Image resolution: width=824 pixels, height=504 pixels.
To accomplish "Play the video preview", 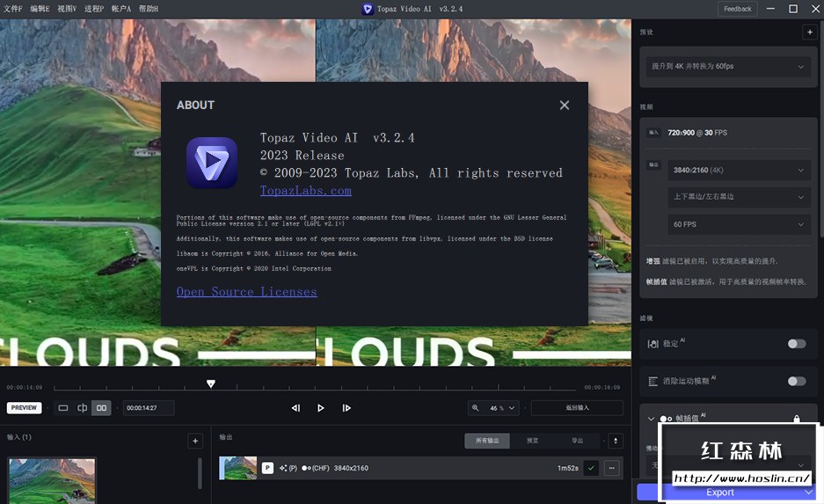I will 321,408.
